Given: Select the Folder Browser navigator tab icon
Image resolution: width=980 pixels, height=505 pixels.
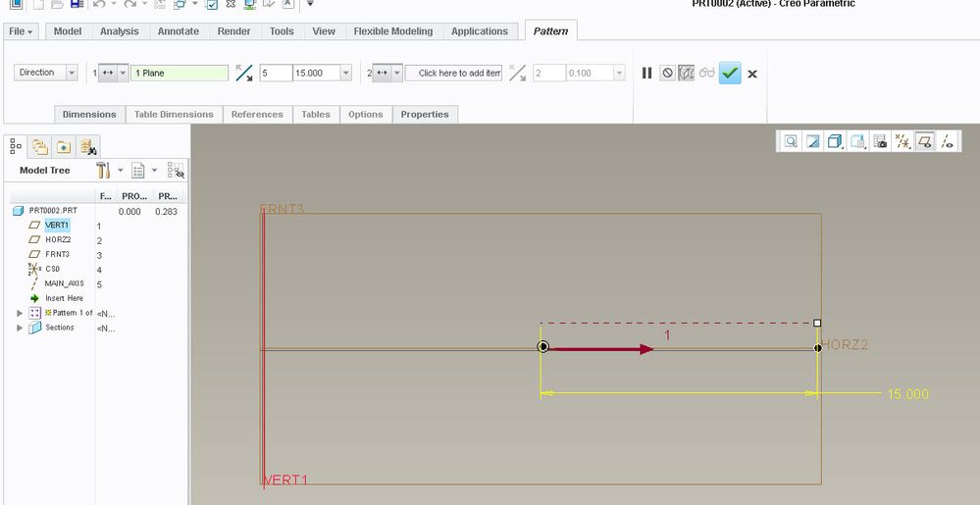Looking at the screenshot, I should pos(40,147).
